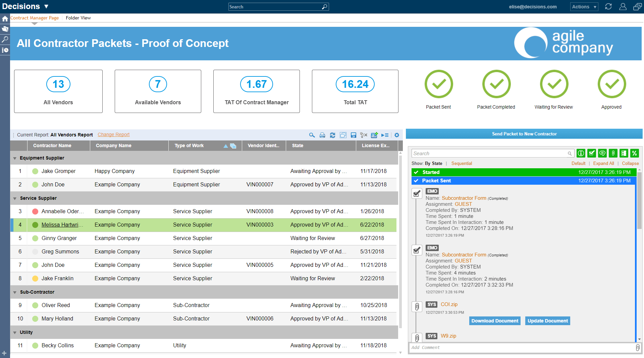Click the green paperclip attachment filter icon
Screen dimensions: 644x358
pos(613,153)
